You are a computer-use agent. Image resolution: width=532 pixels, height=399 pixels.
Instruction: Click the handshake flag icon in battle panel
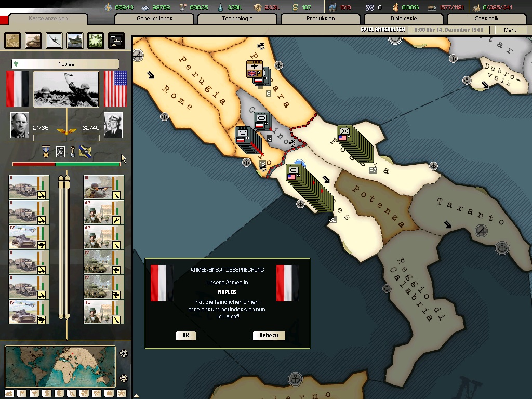coord(85,152)
